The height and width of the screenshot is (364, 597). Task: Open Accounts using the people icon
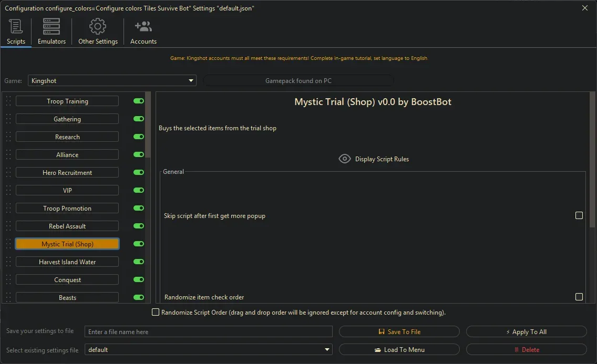tap(142, 25)
